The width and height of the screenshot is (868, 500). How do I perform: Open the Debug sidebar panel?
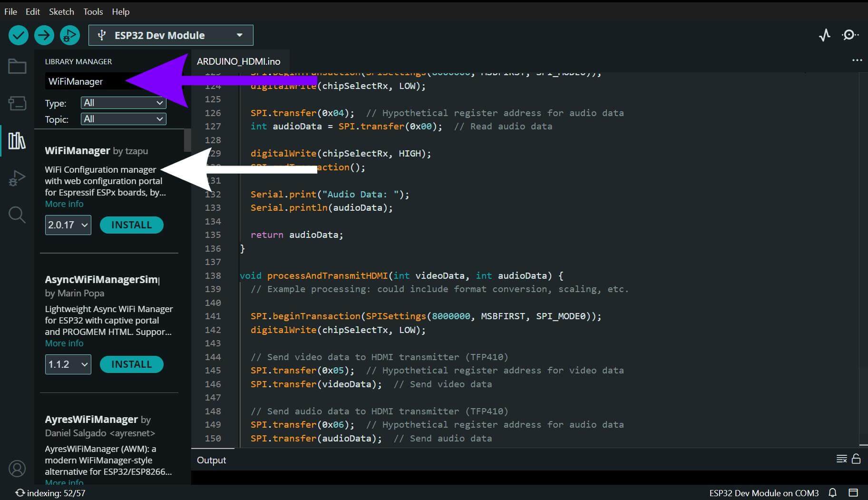[17, 178]
